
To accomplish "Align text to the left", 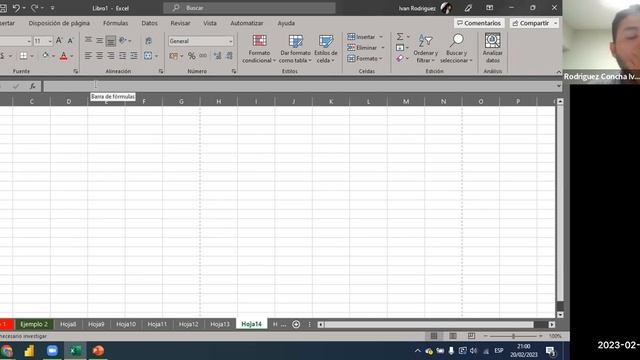I will pos(88,56).
